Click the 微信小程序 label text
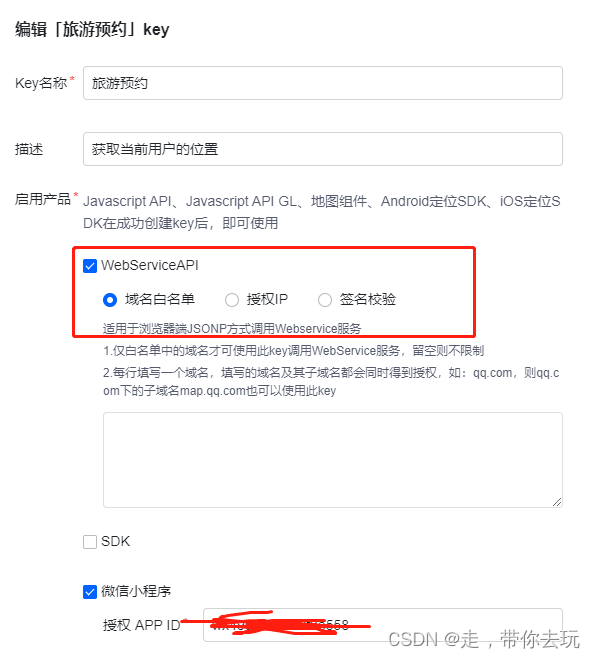This screenshot has width=595, height=658. 136,592
